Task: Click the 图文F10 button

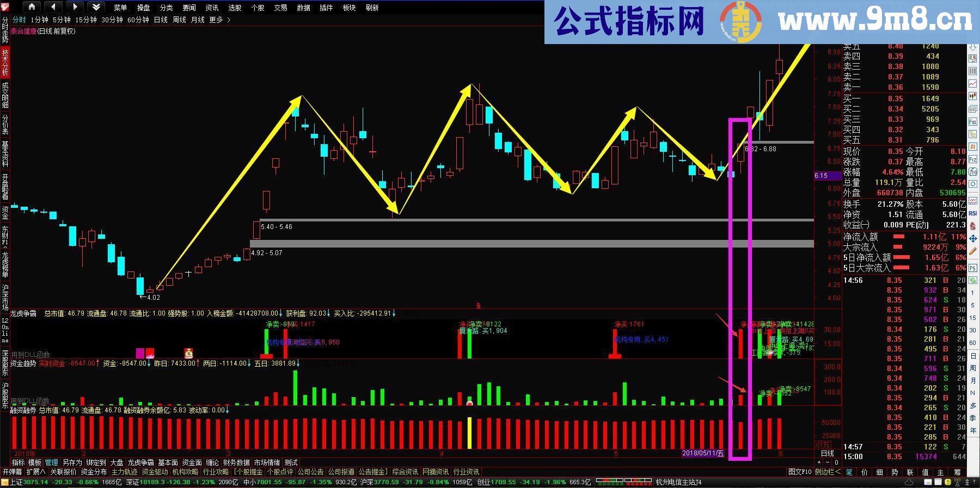Action: coord(800,472)
